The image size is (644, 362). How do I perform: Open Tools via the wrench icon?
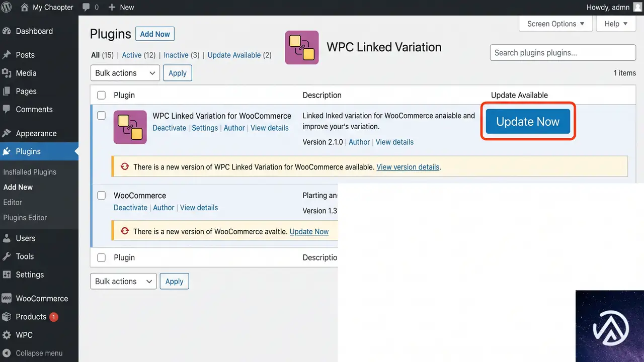tap(7, 256)
